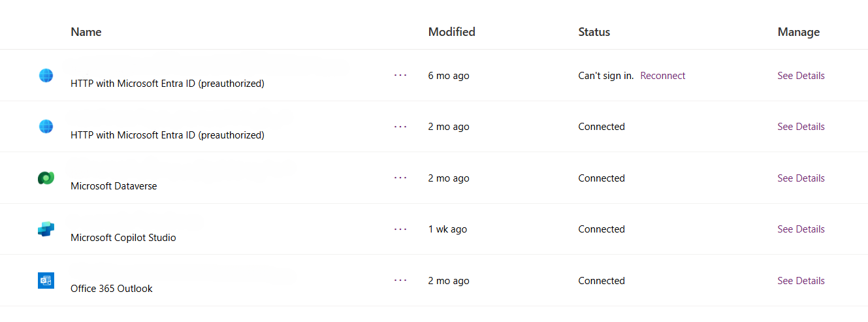The height and width of the screenshot is (322, 868).
Task: Sort by the Name column header
Action: (86, 32)
